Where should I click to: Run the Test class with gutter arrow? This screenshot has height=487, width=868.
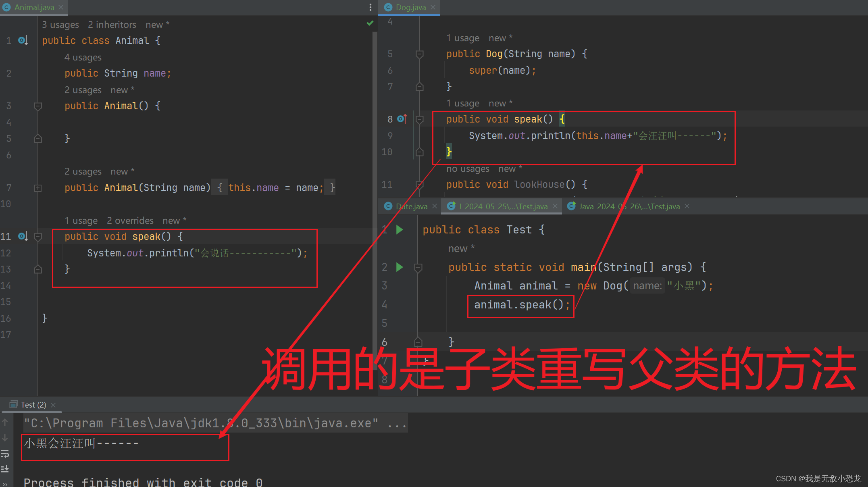click(400, 230)
